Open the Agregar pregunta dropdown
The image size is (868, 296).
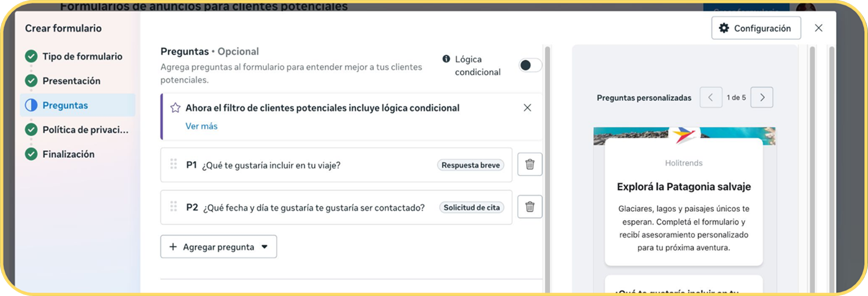coord(219,247)
